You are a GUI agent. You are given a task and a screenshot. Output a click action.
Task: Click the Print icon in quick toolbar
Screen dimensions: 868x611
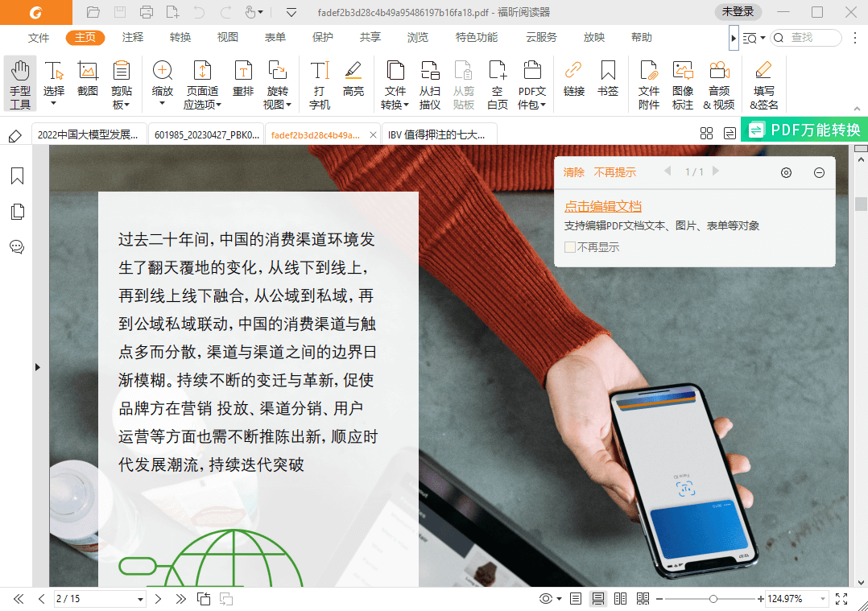(147, 11)
